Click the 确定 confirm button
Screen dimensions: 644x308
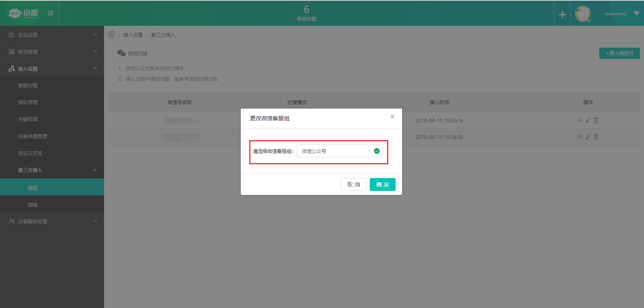(x=382, y=184)
